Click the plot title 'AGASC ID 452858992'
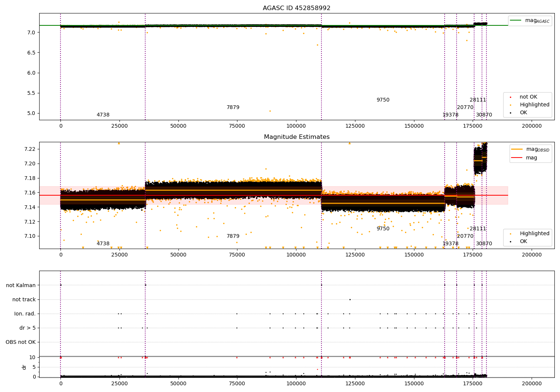This screenshot has height=392, width=560. (x=296, y=8)
